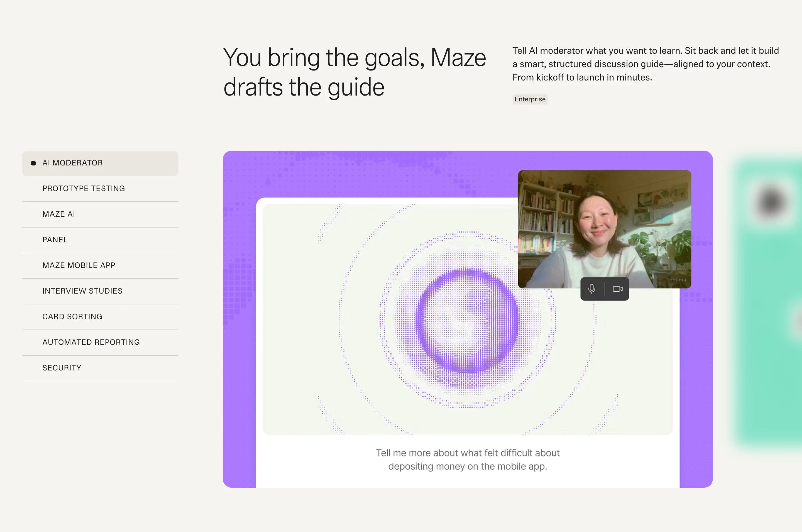Click the webcam video thumbnail
Screen dimensions: 802x532
(605, 229)
